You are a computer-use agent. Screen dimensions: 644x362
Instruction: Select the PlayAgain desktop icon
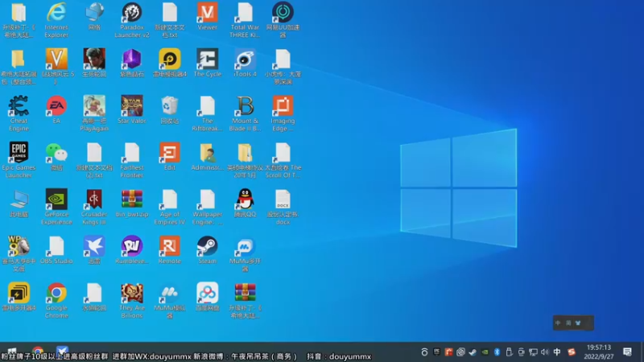[94, 113]
